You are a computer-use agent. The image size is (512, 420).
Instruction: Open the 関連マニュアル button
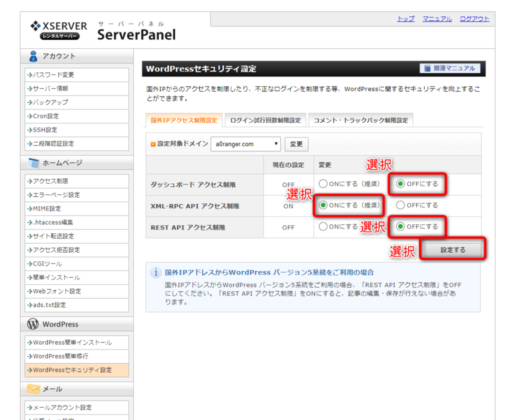coord(450,68)
